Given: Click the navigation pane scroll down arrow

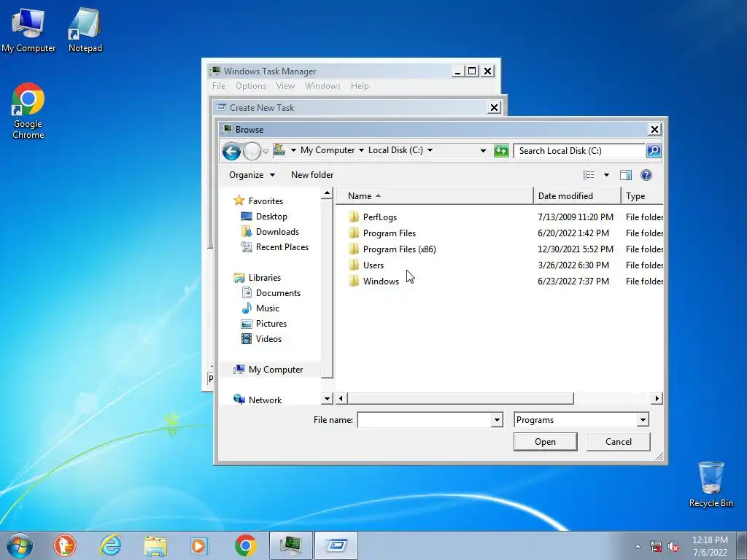Looking at the screenshot, I should [x=327, y=399].
